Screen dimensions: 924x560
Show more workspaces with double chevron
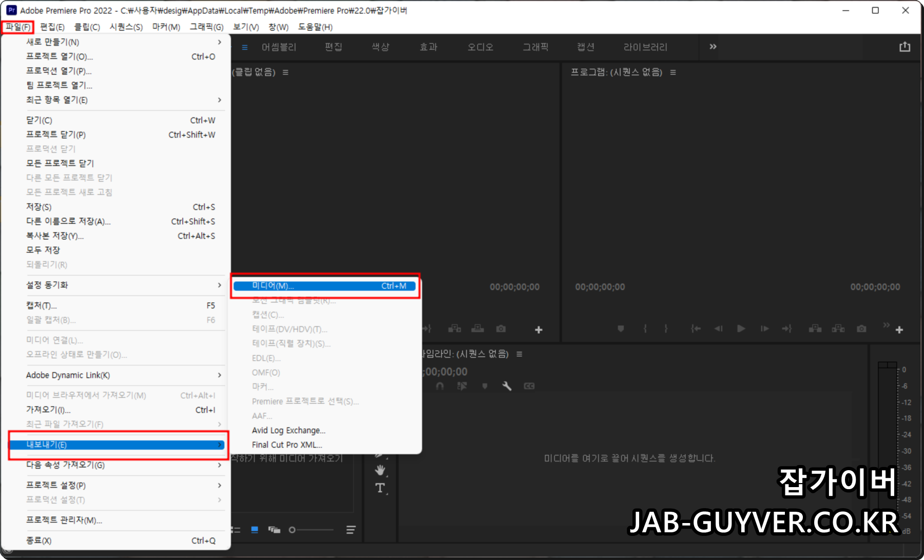click(713, 47)
